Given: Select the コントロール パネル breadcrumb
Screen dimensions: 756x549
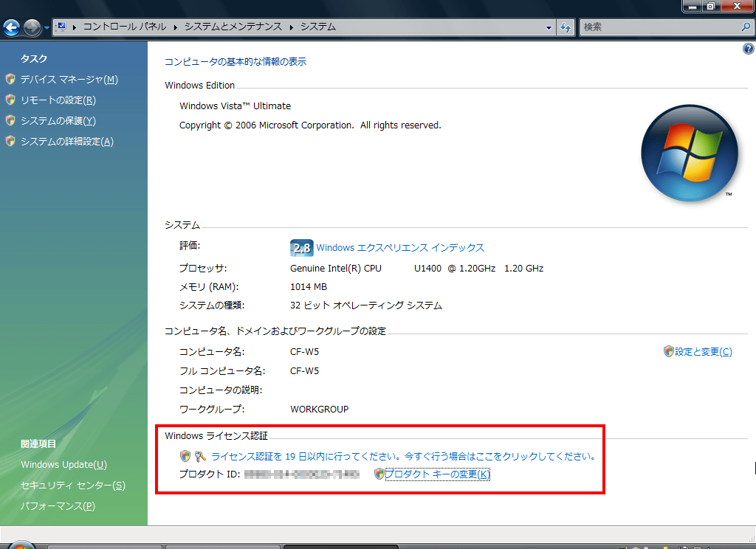Looking at the screenshot, I should 125,27.
